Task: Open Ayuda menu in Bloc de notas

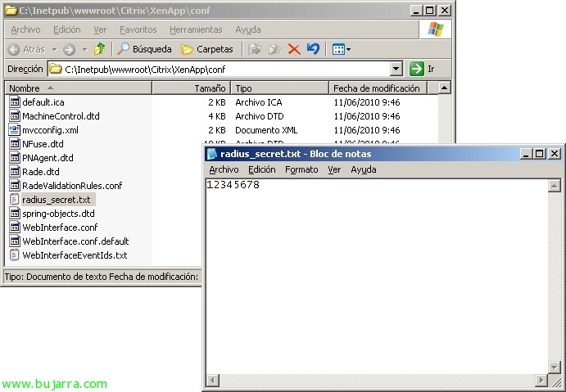Action: click(x=364, y=169)
